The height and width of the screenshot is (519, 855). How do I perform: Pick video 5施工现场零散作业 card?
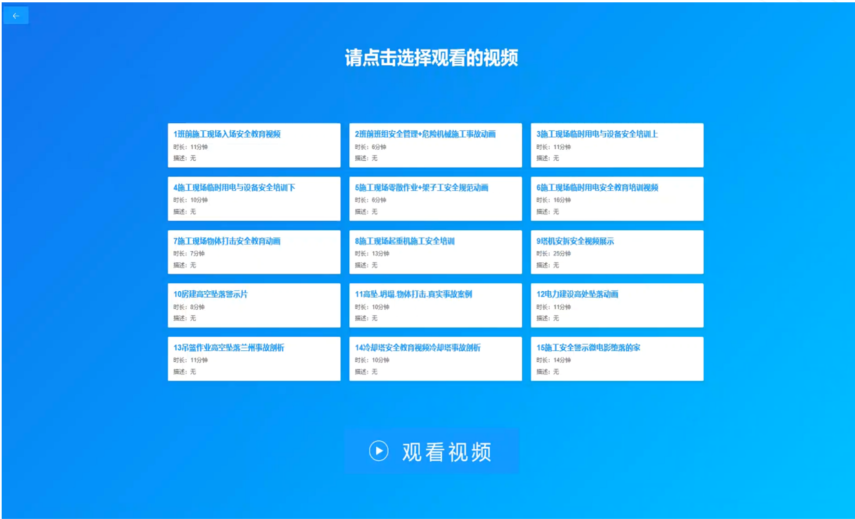coord(435,198)
